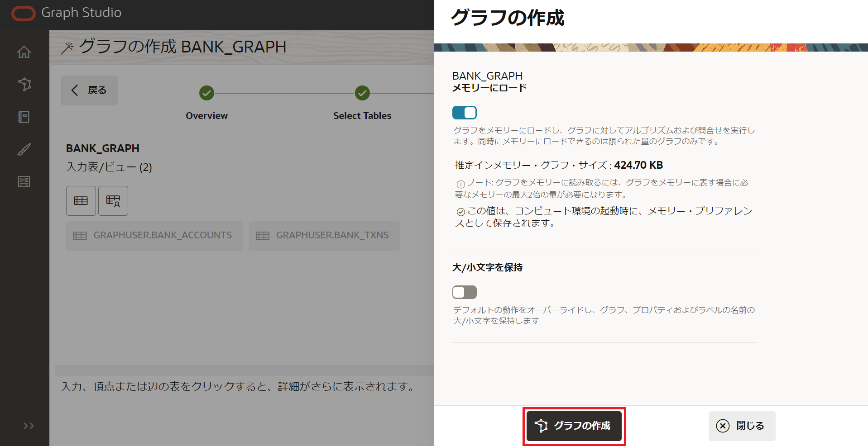The image size is (868, 446).
Task: Expand the left sidebar navigation
Action: click(29, 426)
